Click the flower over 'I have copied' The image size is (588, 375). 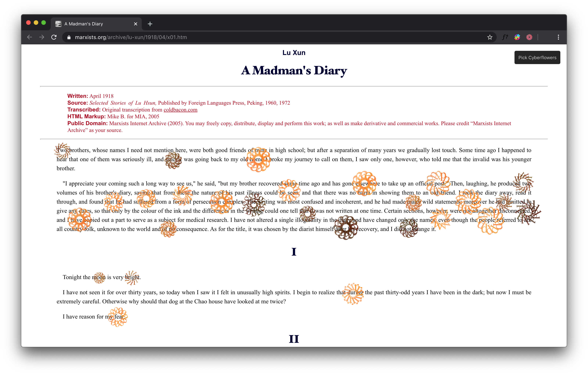point(80,220)
